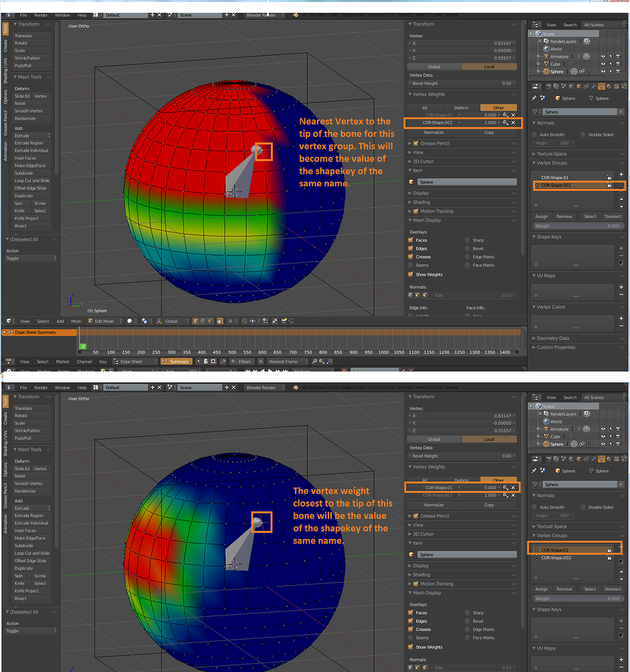Toggle Show Weights checkbox in upper screenshot

click(x=411, y=274)
